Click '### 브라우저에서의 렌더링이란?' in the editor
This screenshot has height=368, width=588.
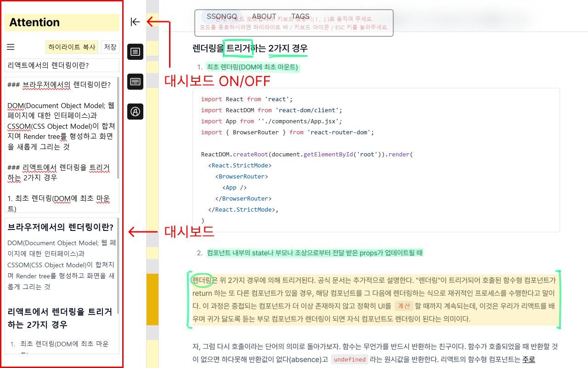pyautogui.click(x=59, y=84)
